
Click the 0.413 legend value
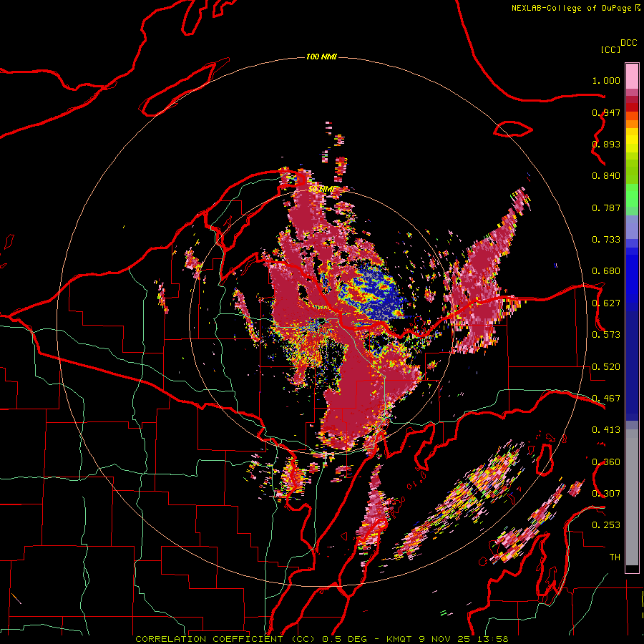pos(606,430)
